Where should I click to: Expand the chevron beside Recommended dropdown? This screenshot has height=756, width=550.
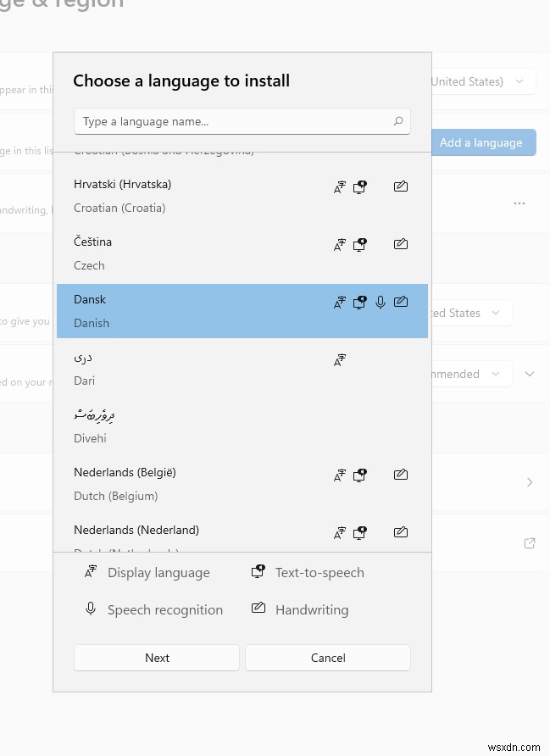pyautogui.click(x=530, y=374)
